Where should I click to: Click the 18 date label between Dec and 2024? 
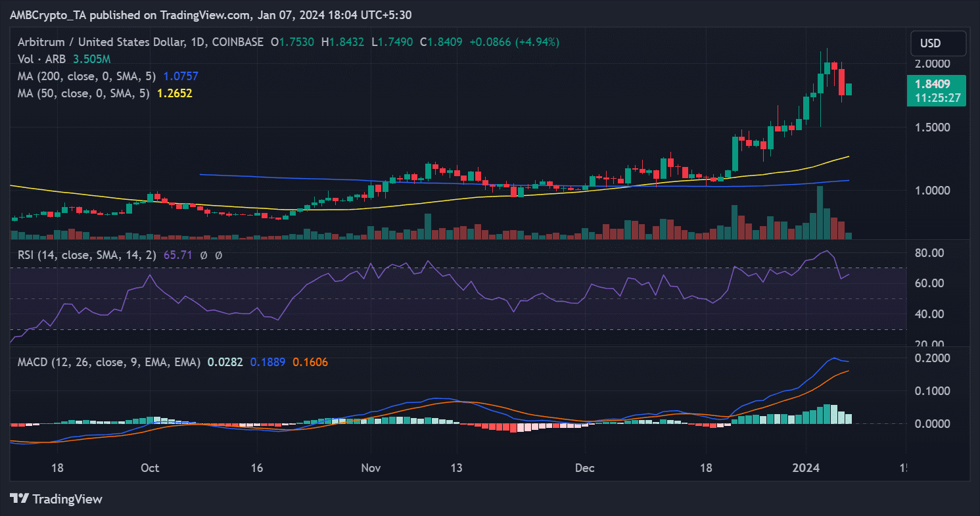point(706,468)
